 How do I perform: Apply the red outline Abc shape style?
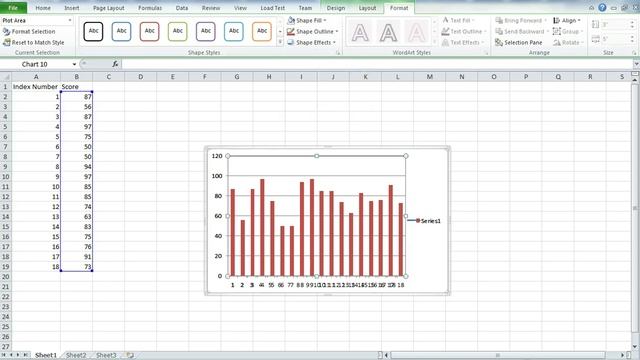pyautogui.click(x=149, y=31)
